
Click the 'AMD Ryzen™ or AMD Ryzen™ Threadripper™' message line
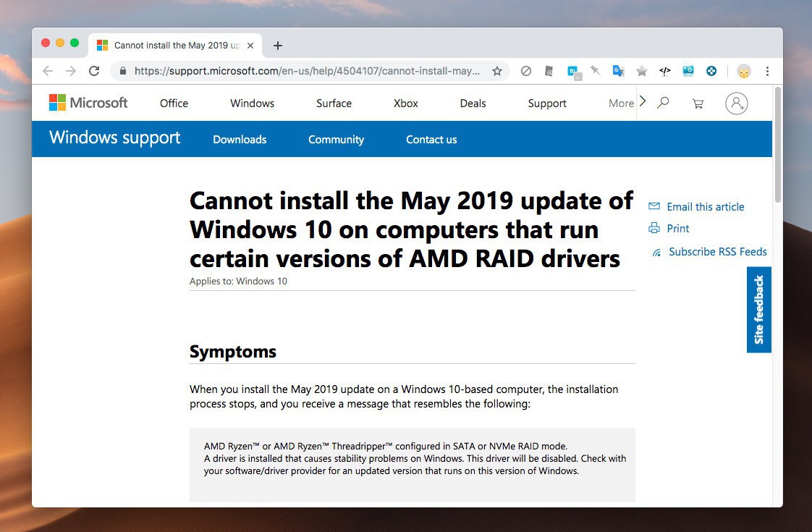(x=386, y=446)
